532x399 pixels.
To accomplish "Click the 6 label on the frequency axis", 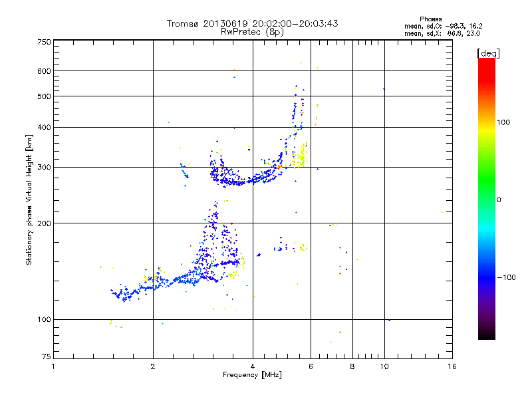I will coord(311,366).
